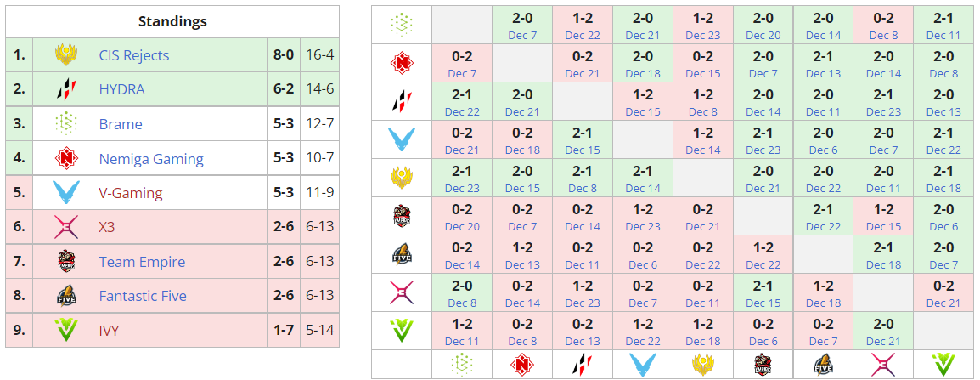The image size is (980, 380).
Task: Click the CIS Rejects logo in Standings
Action: click(66, 55)
